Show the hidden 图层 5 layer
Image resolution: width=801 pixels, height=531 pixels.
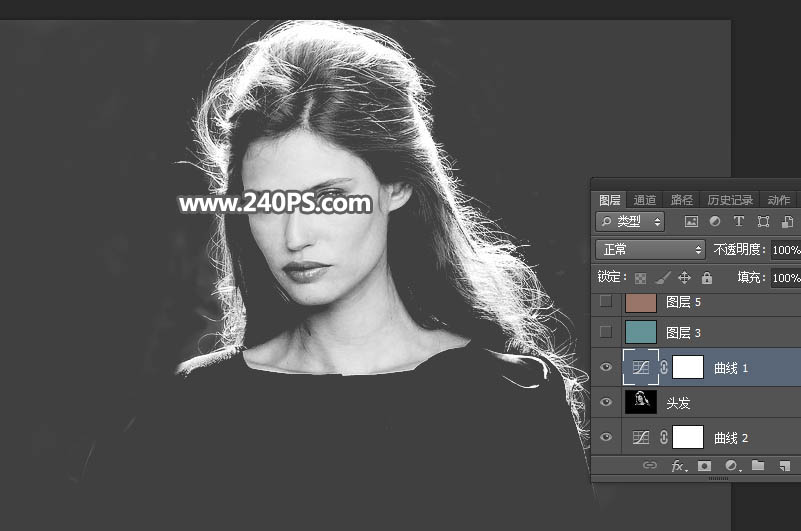(605, 302)
